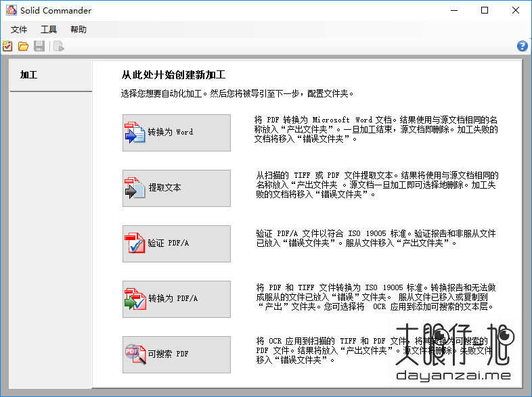532x397 pixels.
Task: Maximize the Solid Commander window
Action: [x=485, y=10]
